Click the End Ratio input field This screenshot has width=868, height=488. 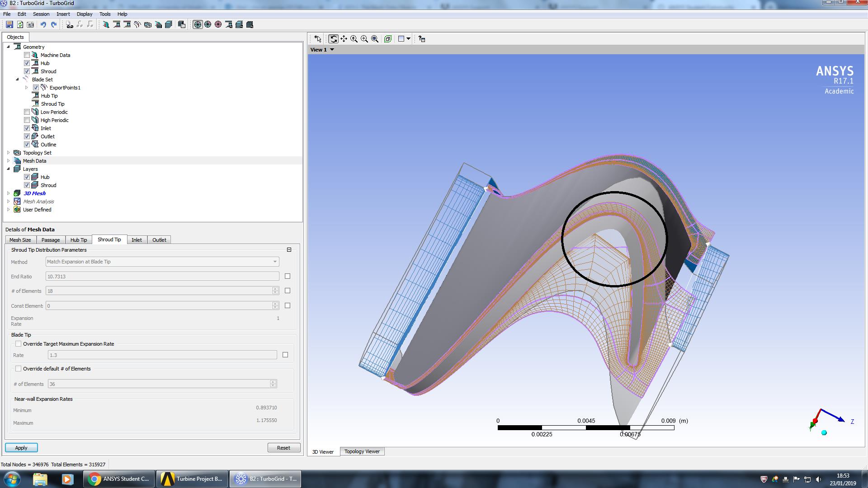pyautogui.click(x=162, y=276)
